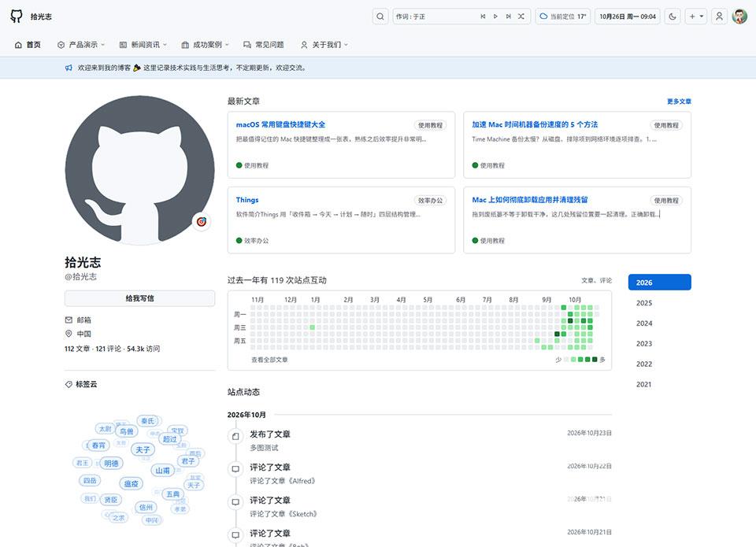The height and width of the screenshot is (547, 756).
Task: Click the file icon beside 发布了文章
Action: click(235, 436)
